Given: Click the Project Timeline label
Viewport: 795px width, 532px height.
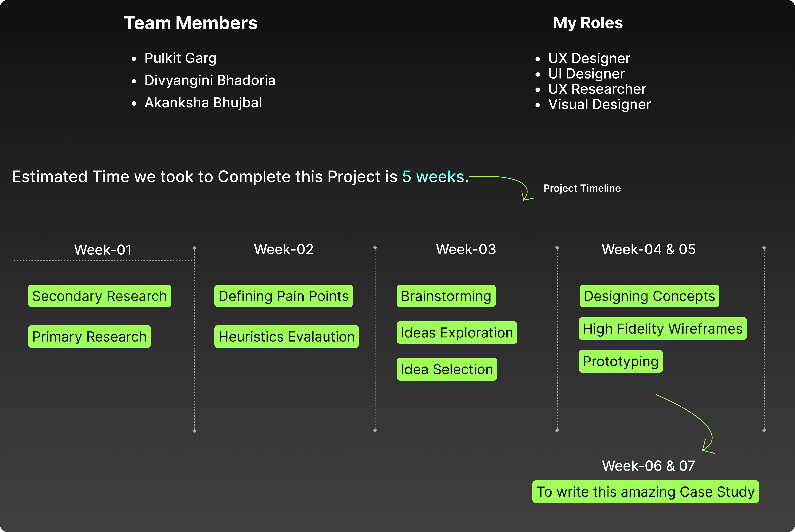Looking at the screenshot, I should [582, 188].
